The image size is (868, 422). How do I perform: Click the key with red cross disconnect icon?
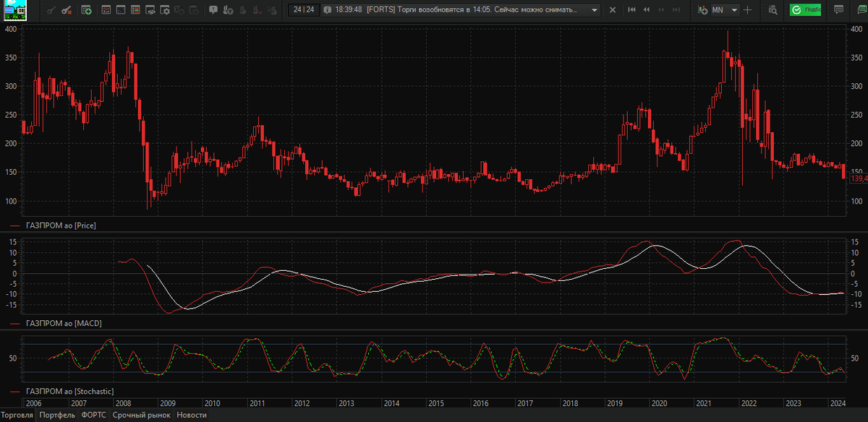point(67,10)
